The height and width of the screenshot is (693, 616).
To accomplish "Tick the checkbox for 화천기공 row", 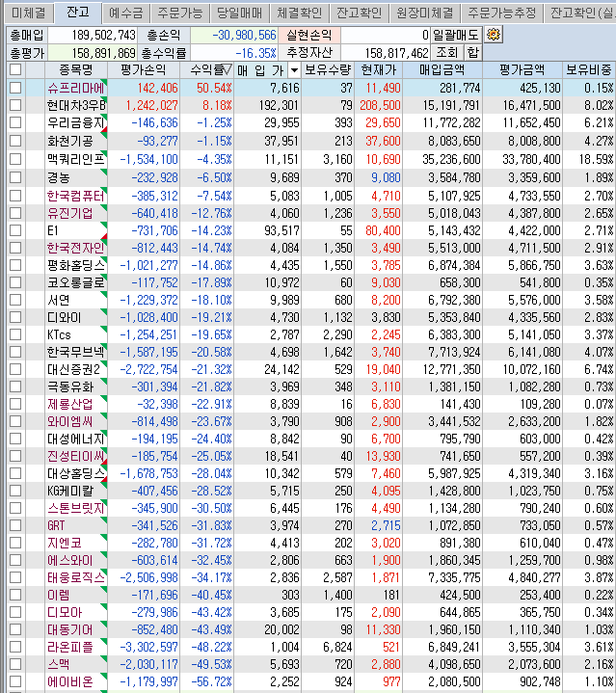I will [x=15, y=141].
